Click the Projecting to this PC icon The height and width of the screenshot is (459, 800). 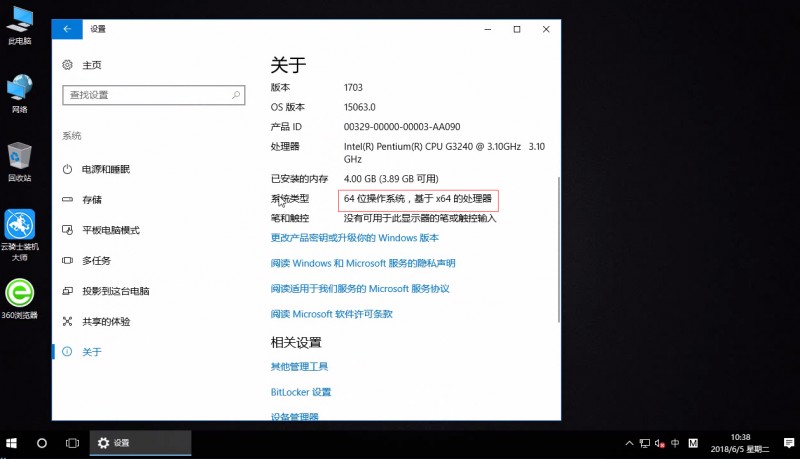click(67, 291)
